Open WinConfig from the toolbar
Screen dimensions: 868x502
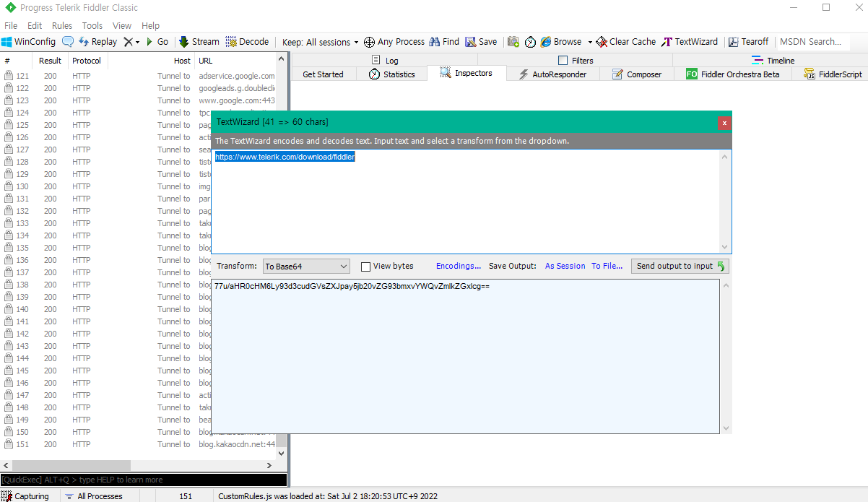[x=29, y=42]
